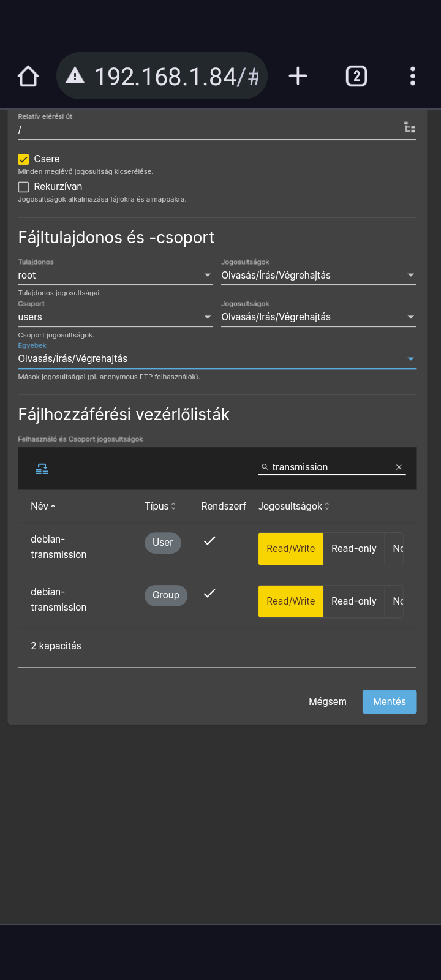Click the Mégsem cancel button

328,702
